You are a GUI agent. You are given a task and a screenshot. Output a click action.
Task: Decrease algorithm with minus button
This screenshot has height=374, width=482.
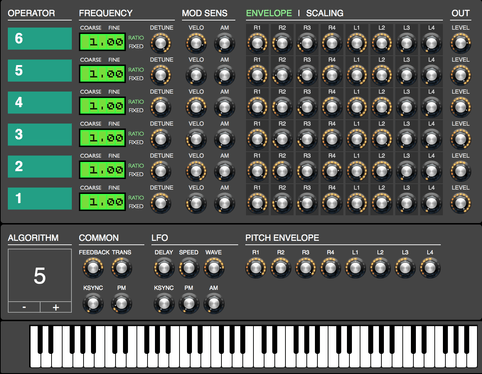click(x=24, y=307)
